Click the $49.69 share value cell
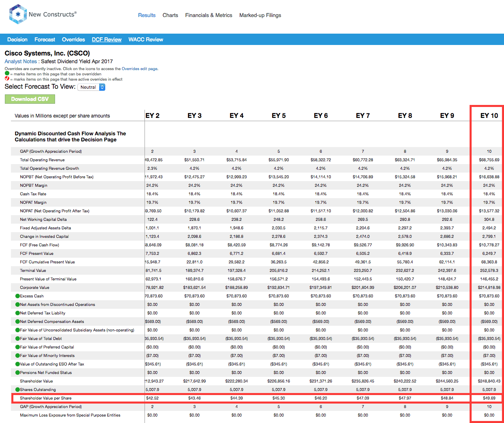The height and width of the screenshot is (423, 504). point(489,398)
